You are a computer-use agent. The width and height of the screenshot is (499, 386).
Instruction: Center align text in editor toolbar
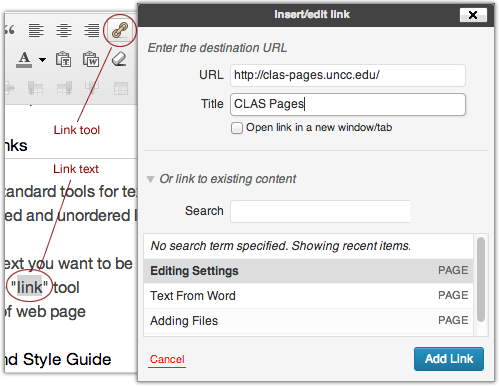point(64,30)
